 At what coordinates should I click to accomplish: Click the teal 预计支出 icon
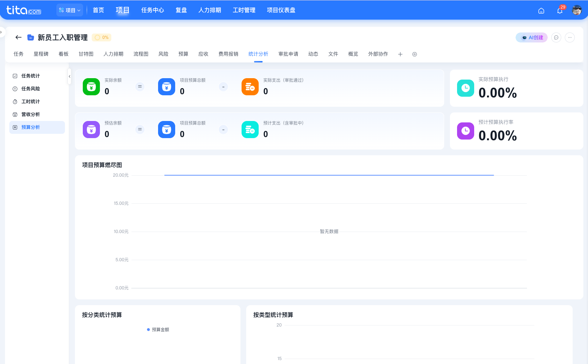tap(250, 130)
